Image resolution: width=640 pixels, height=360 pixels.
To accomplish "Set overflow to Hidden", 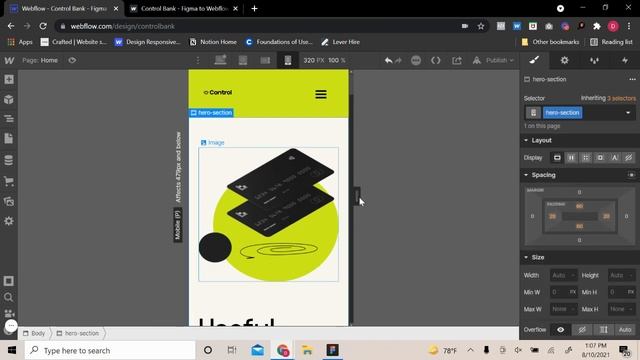I will point(582,330).
